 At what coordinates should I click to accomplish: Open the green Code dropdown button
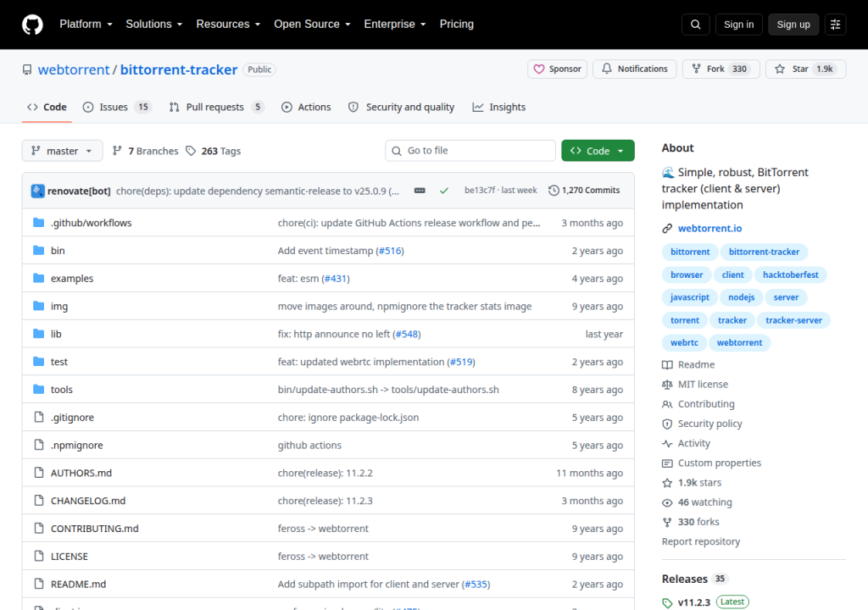click(598, 151)
